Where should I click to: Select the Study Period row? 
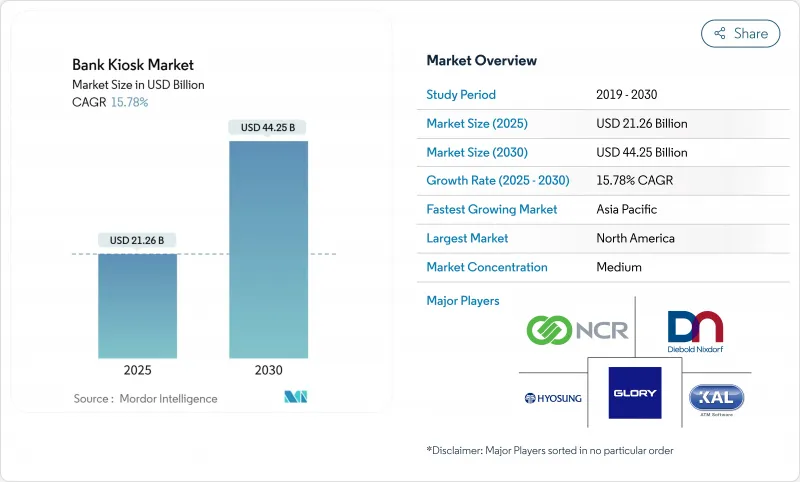tap(588, 95)
